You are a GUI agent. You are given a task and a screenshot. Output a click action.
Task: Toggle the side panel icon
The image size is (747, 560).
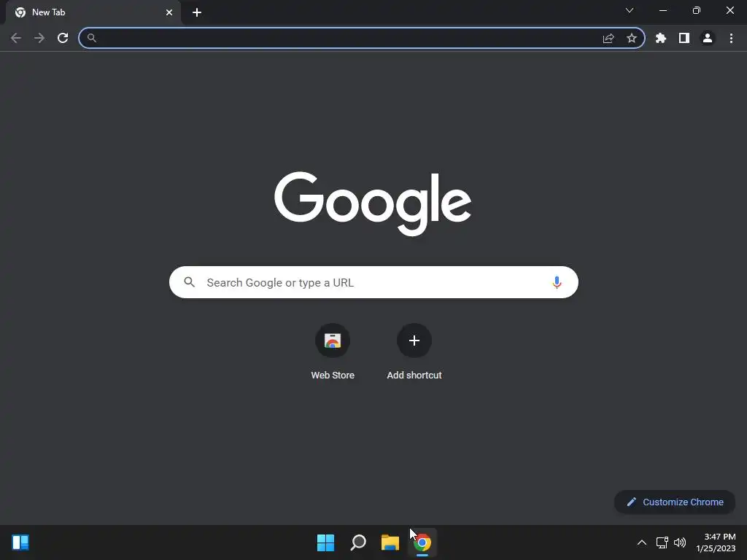[x=684, y=38]
